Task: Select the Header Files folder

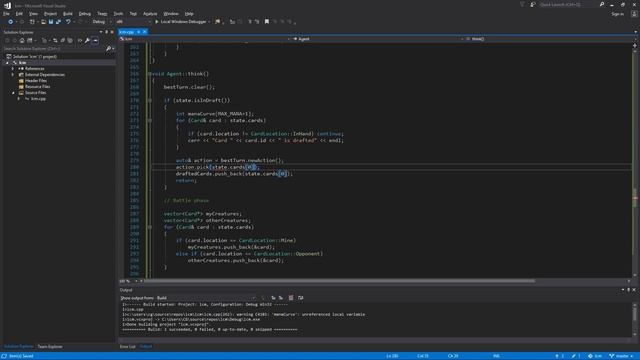Action: click(x=36, y=80)
